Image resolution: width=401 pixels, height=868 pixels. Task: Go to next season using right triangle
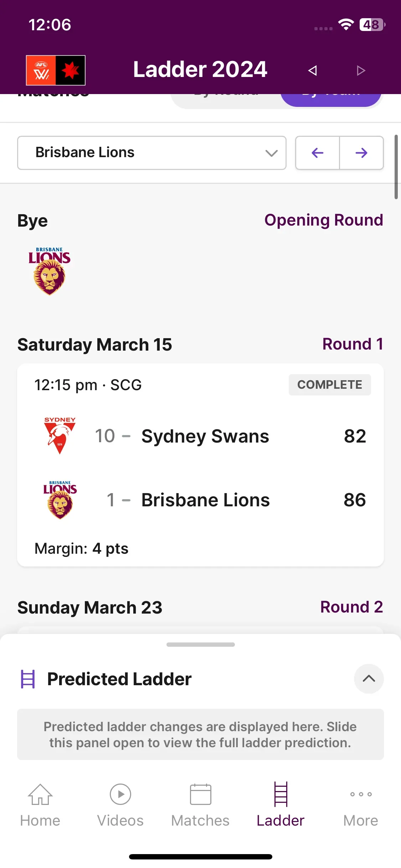click(x=361, y=71)
